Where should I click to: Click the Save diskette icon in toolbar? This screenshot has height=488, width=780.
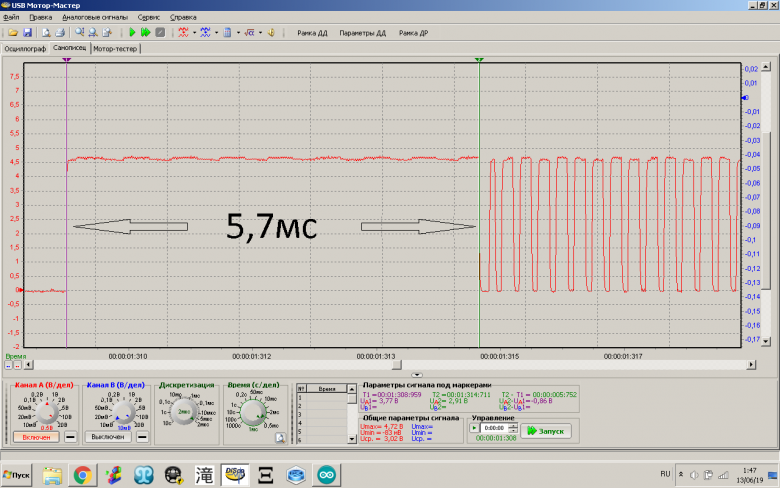(27, 33)
